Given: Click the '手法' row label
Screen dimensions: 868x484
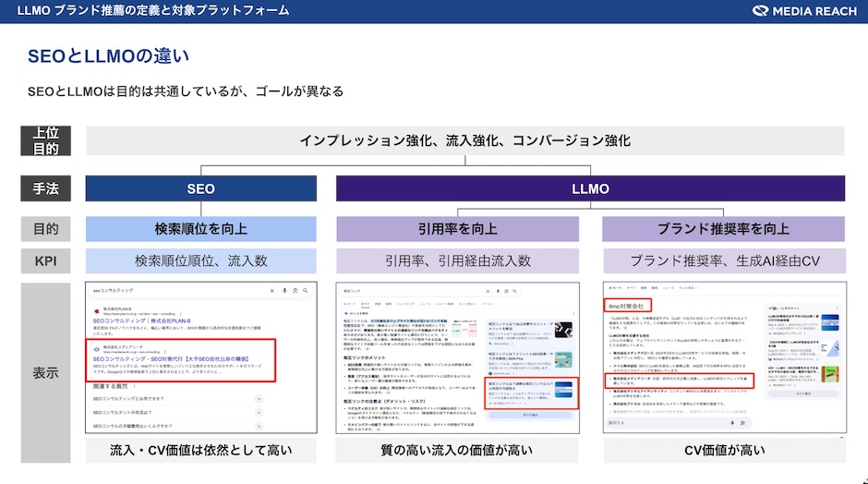Looking at the screenshot, I should pos(45,188).
